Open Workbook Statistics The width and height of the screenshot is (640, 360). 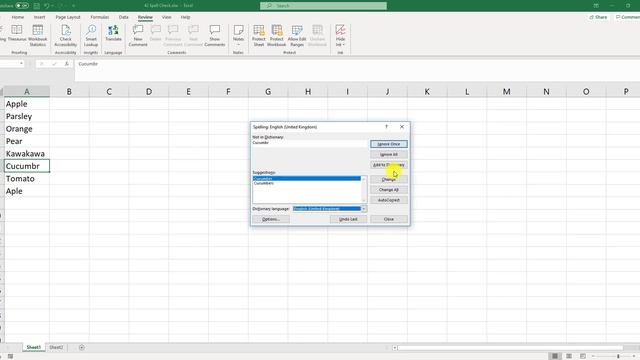pos(38,35)
